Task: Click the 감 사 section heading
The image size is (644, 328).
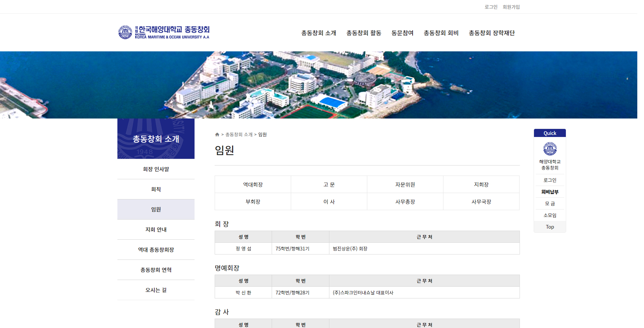Action: [222, 312]
